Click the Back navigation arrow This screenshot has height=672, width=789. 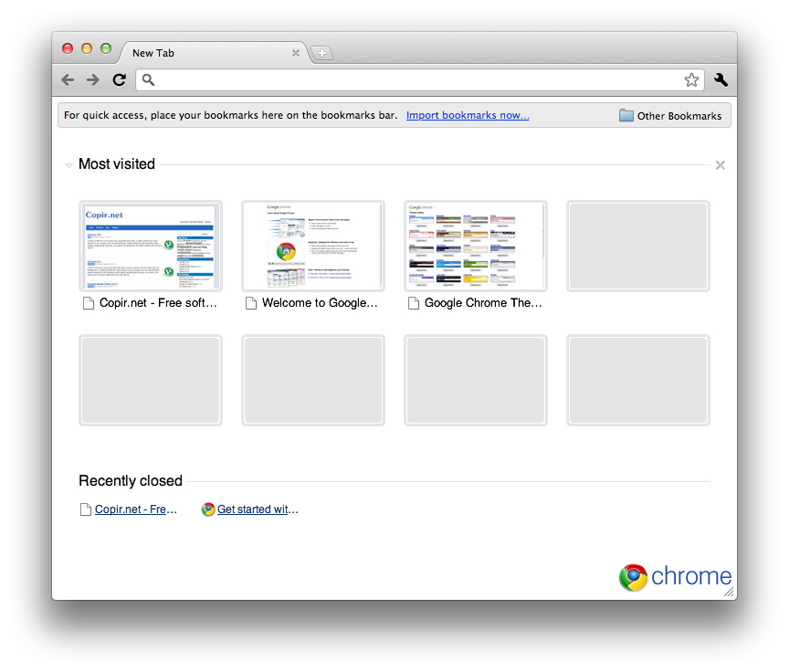pos(68,80)
